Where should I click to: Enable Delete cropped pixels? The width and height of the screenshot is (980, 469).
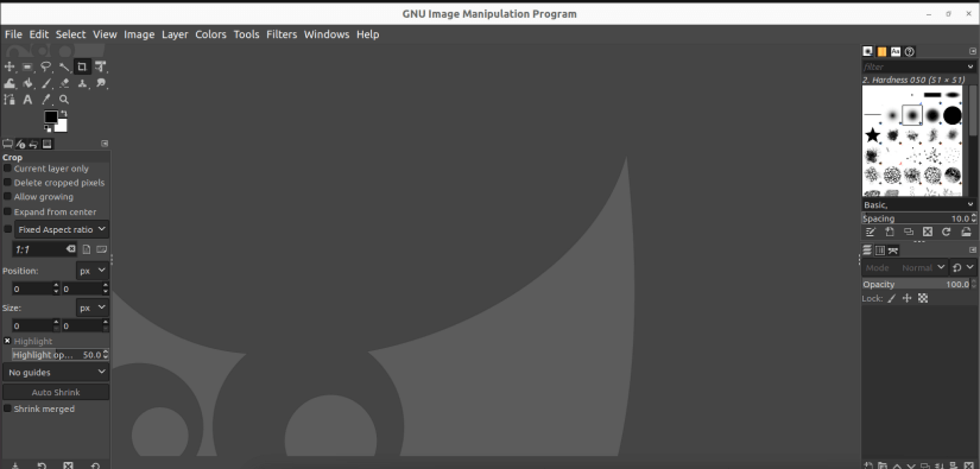7,182
